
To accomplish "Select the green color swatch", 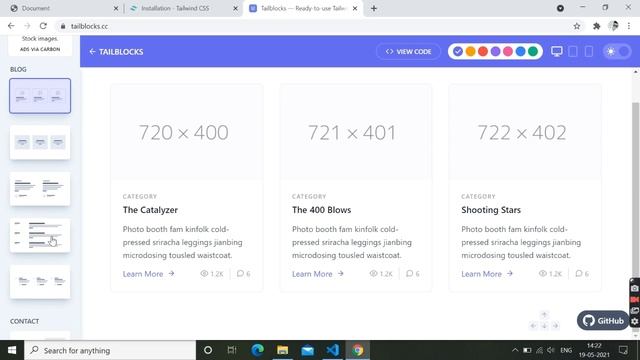I will tap(533, 51).
